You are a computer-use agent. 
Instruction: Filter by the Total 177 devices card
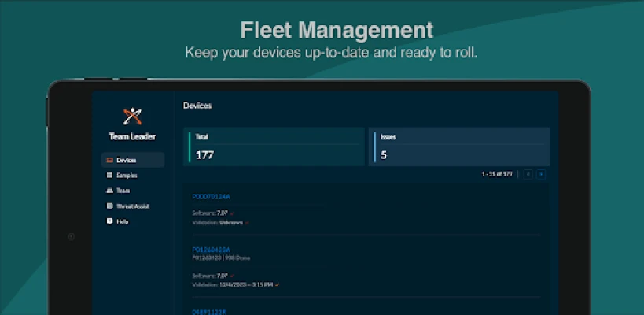[274, 146]
